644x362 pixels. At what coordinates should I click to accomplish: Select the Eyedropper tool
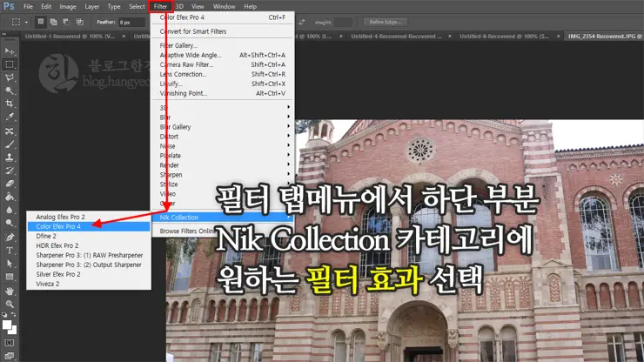pos(9,117)
